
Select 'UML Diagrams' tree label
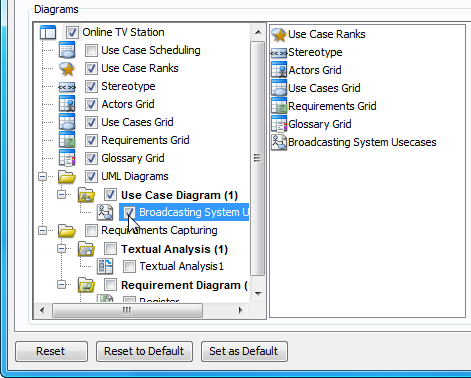(x=135, y=176)
